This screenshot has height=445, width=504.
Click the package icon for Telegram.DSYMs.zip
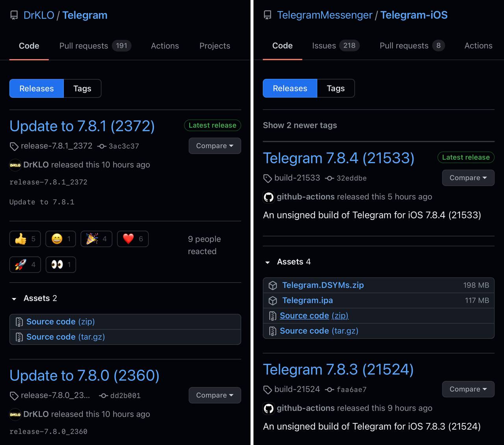pos(272,285)
